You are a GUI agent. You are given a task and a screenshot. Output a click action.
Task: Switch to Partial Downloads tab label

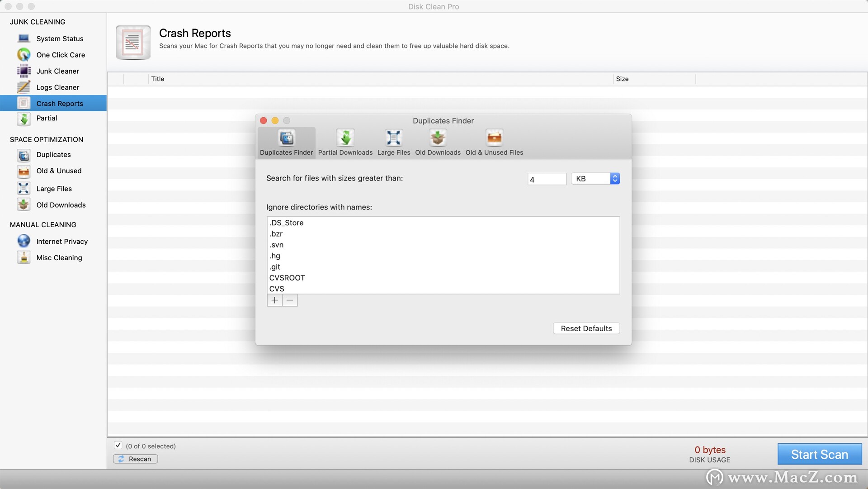(345, 152)
